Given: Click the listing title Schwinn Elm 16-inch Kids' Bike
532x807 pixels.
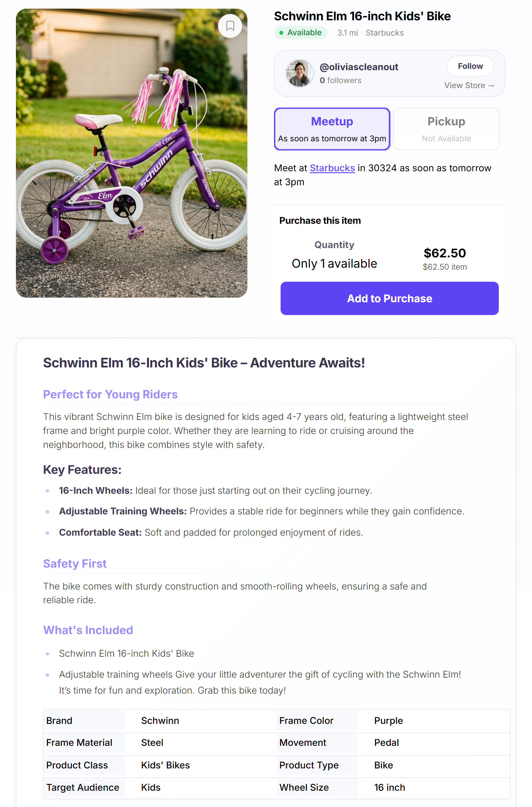Looking at the screenshot, I should point(362,16).
